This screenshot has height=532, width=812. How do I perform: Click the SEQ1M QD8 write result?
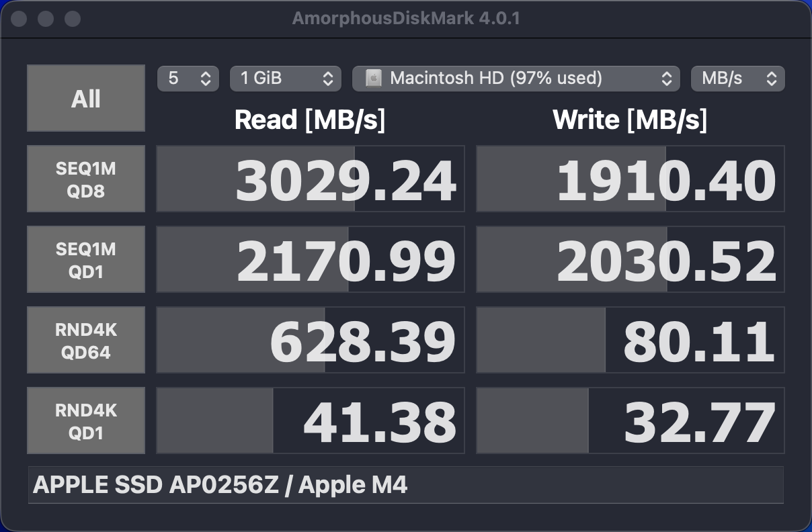[x=631, y=178]
